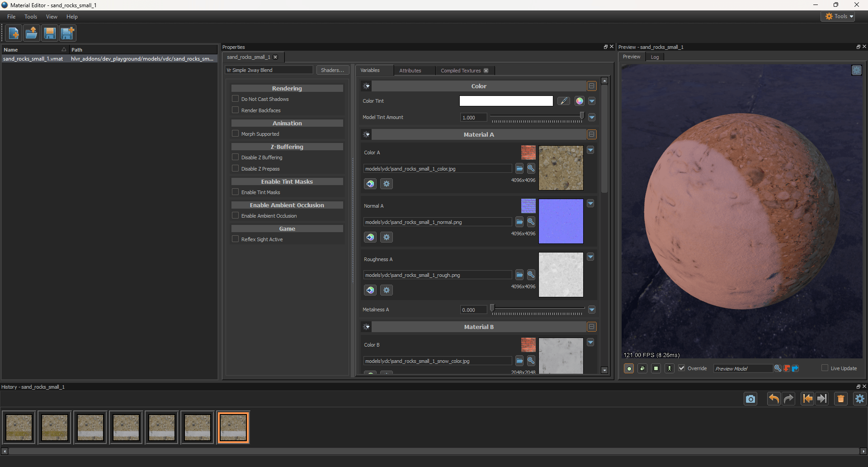Open Roughness A options dropdown arrow

[x=590, y=257]
